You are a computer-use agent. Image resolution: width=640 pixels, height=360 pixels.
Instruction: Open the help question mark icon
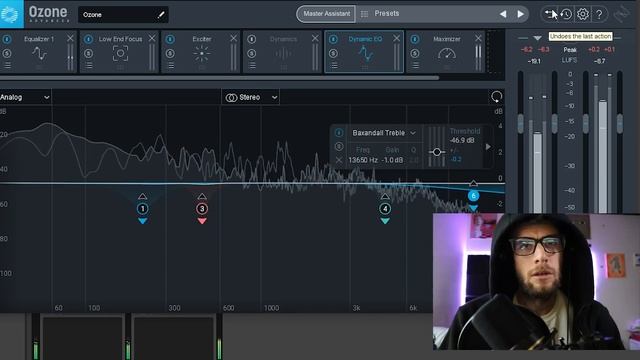click(x=599, y=14)
